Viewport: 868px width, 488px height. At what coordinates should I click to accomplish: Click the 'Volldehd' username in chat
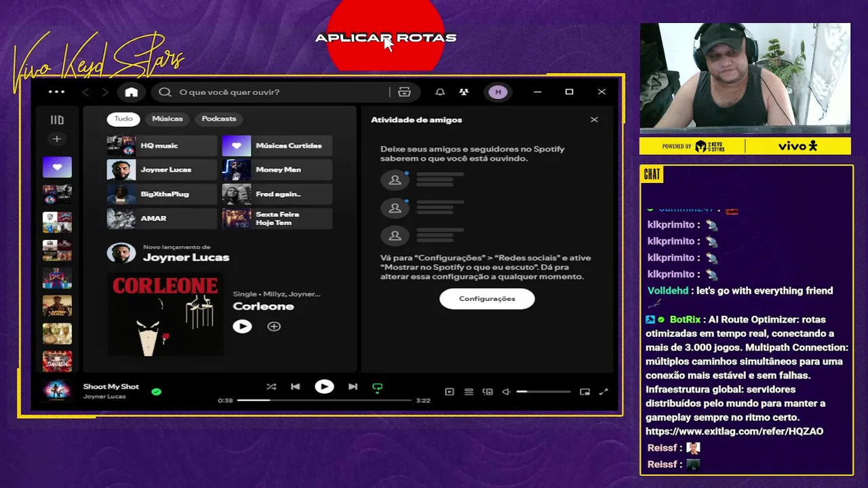point(668,291)
